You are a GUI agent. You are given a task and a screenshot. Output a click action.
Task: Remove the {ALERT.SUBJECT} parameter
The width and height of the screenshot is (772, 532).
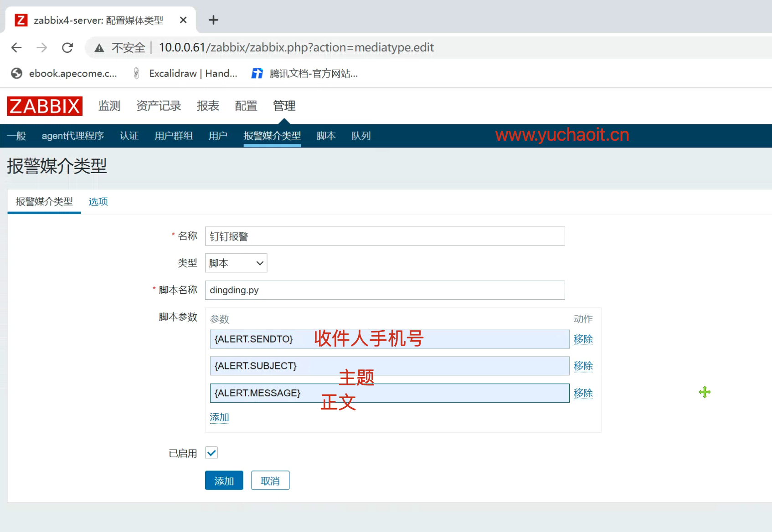pos(583,366)
